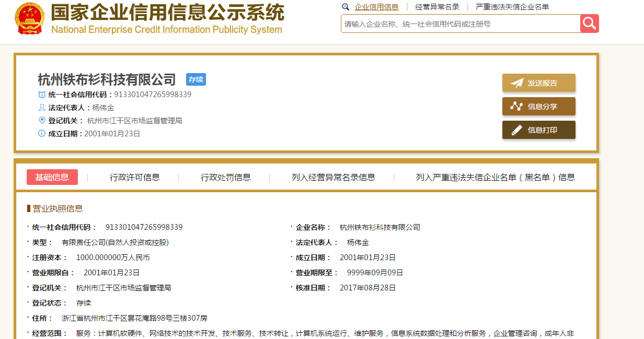This screenshot has height=339, width=644.
Task: Click the 营业期限自 date value
Action: tap(112, 273)
